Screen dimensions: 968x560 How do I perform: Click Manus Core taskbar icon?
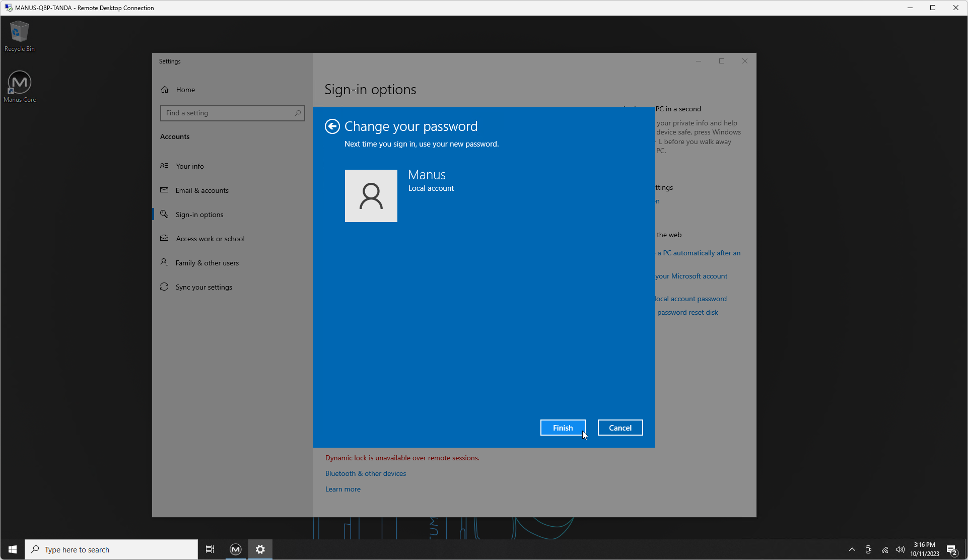click(236, 549)
